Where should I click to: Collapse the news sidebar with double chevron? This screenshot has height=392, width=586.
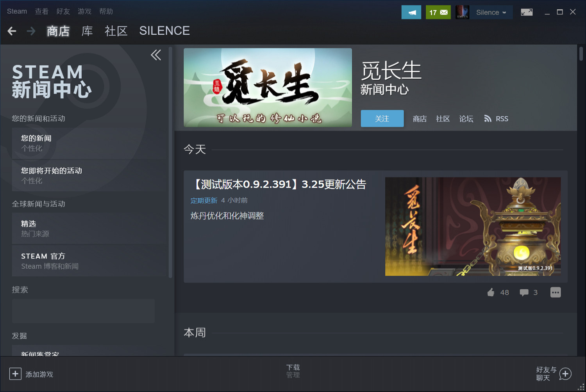[156, 55]
